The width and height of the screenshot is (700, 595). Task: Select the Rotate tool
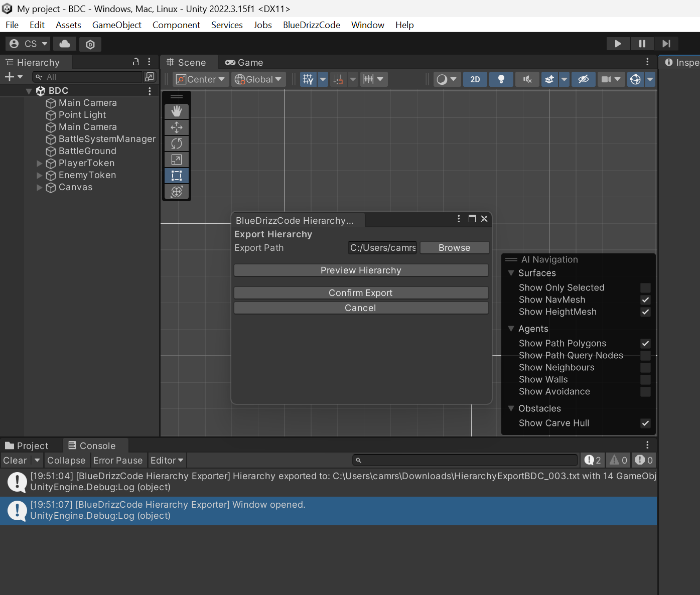[x=177, y=143]
